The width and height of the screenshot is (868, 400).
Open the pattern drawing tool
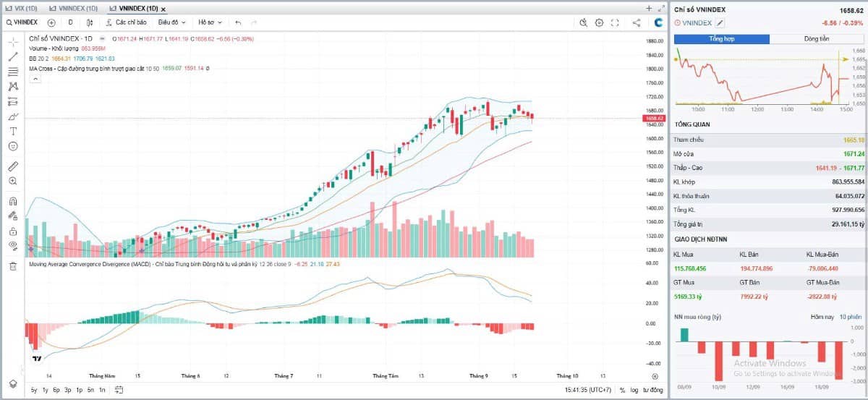pos(12,86)
